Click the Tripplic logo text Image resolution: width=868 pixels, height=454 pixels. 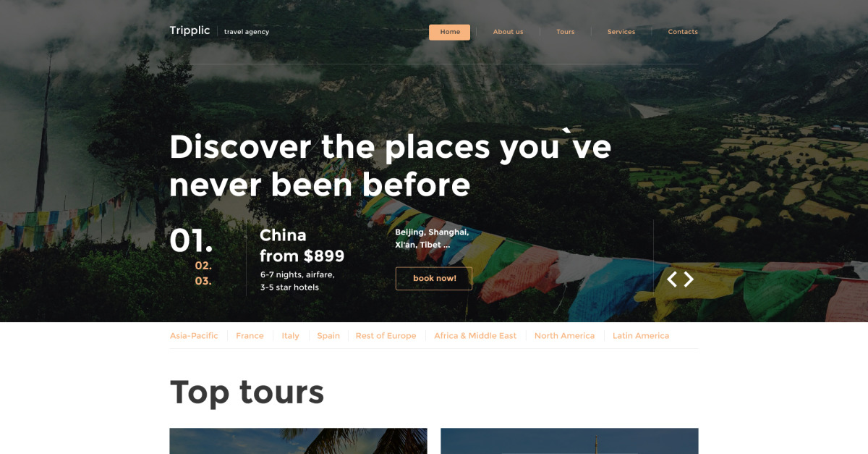pos(190,30)
